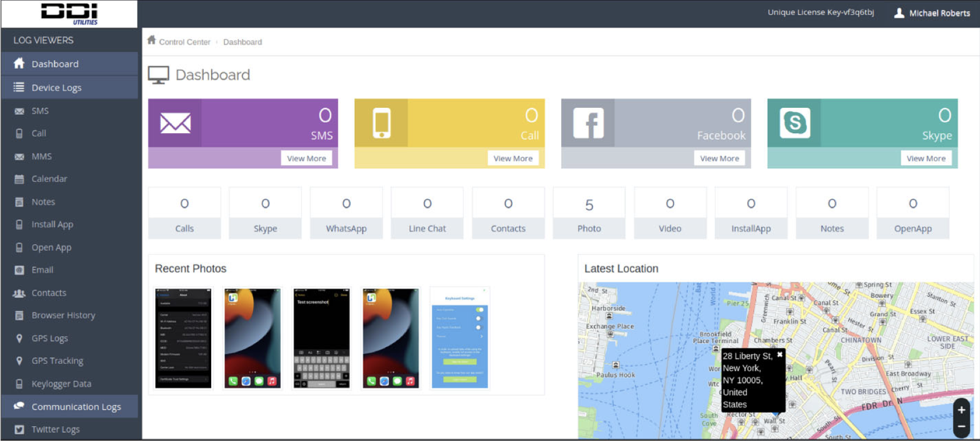The width and height of the screenshot is (980, 443).
Task: Open the OpenApp count tile
Action: (913, 213)
